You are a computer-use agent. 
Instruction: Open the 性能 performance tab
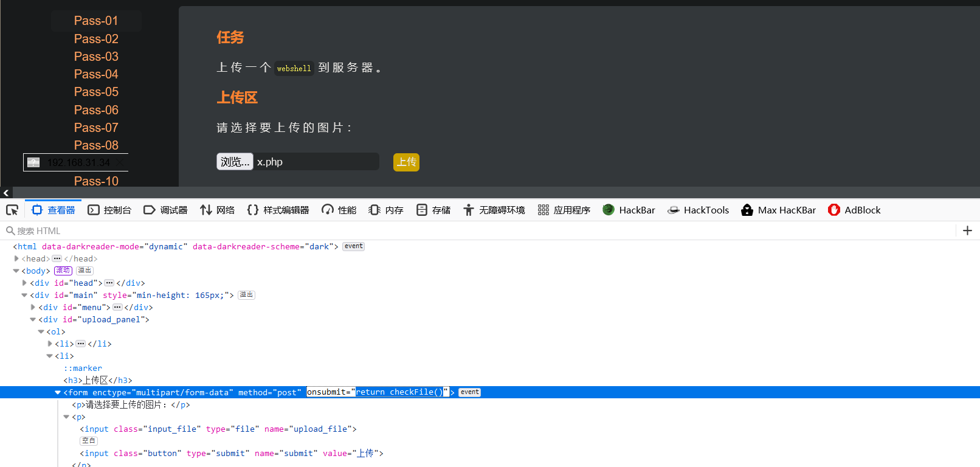339,210
